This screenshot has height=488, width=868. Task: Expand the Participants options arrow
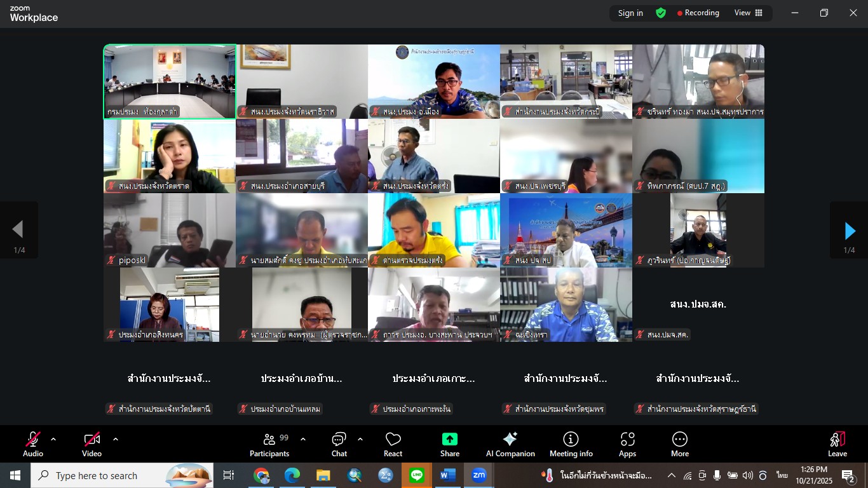(x=303, y=439)
